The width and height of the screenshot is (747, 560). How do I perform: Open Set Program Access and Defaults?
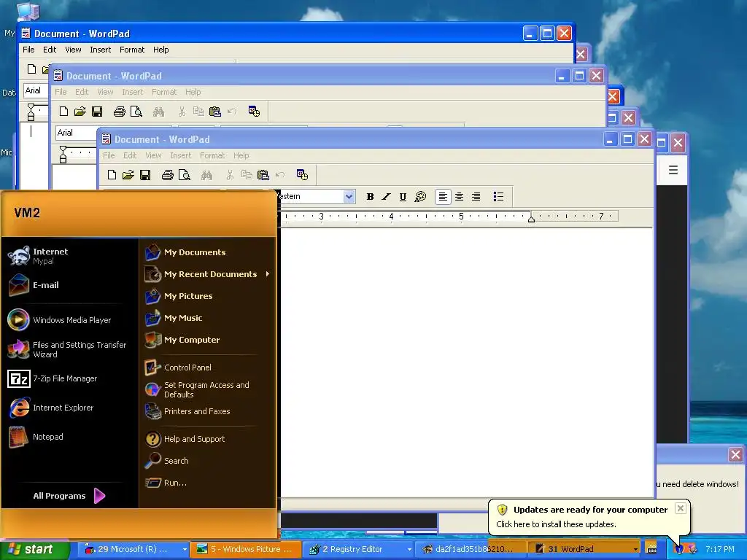click(x=208, y=389)
